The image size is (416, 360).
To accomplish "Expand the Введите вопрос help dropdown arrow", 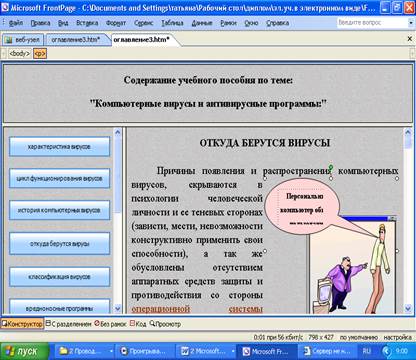I will (x=411, y=23).
